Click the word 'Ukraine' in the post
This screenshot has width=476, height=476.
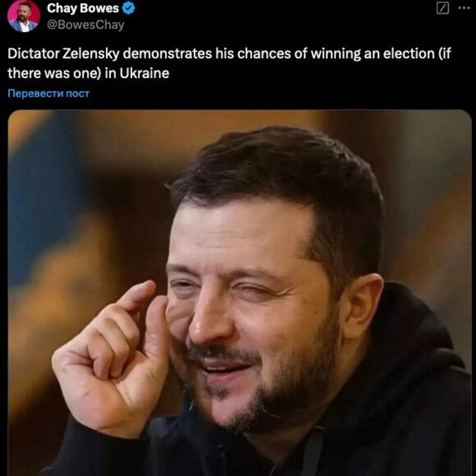point(144,73)
